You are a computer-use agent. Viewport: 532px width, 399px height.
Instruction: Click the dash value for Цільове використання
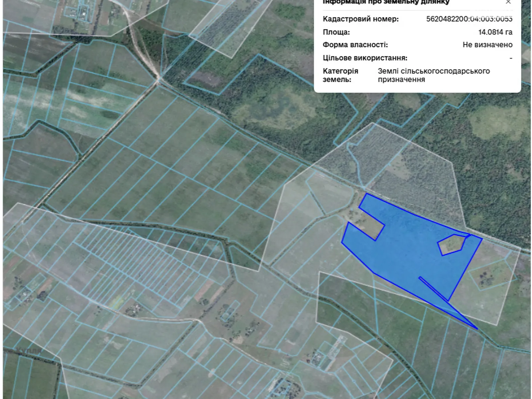[x=511, y=58]
